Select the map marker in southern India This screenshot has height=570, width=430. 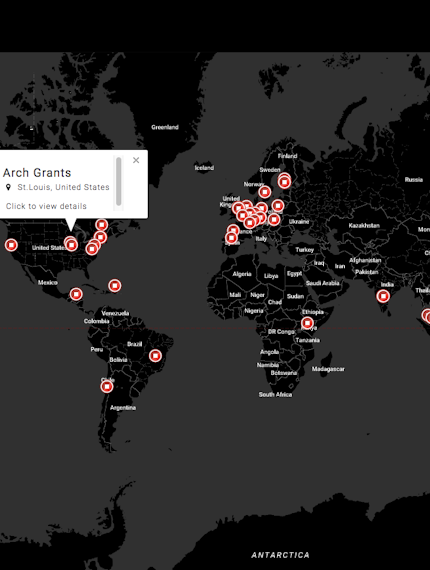[383, 296]
